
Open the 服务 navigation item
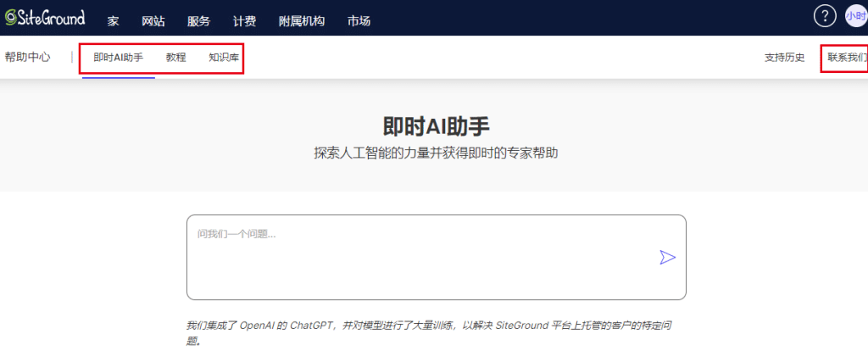(x=198, y=21)
